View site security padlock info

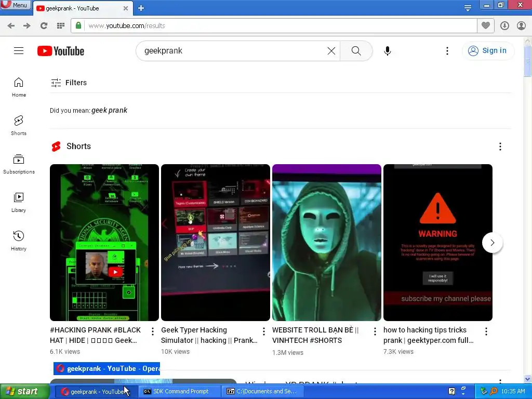click(x=78, y=25)
